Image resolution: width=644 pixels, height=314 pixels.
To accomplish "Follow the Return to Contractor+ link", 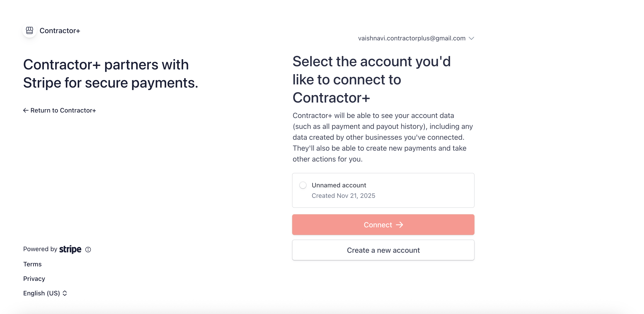I will click(x=63, y=110).
